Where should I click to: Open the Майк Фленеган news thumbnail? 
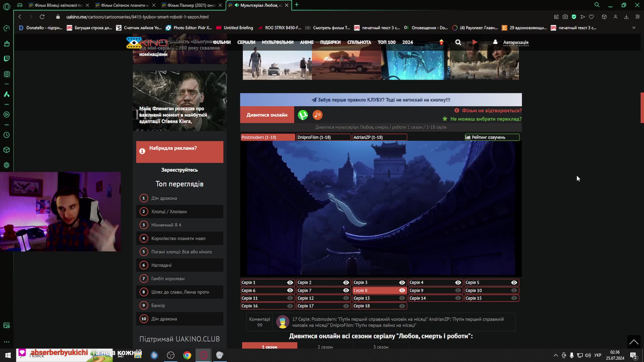(x=180, y=101)
